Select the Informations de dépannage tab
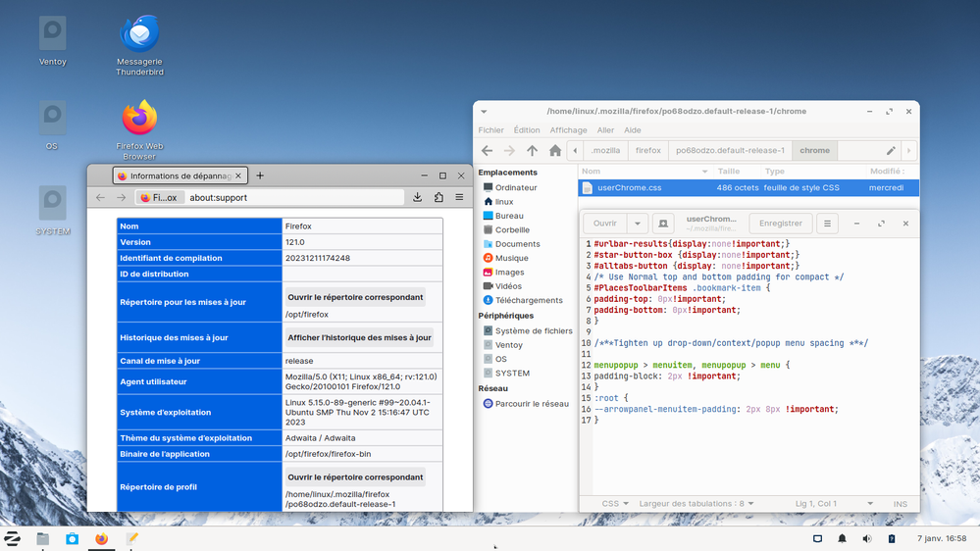This screenshot has width=980, height=551. click(x=181, y=176)
